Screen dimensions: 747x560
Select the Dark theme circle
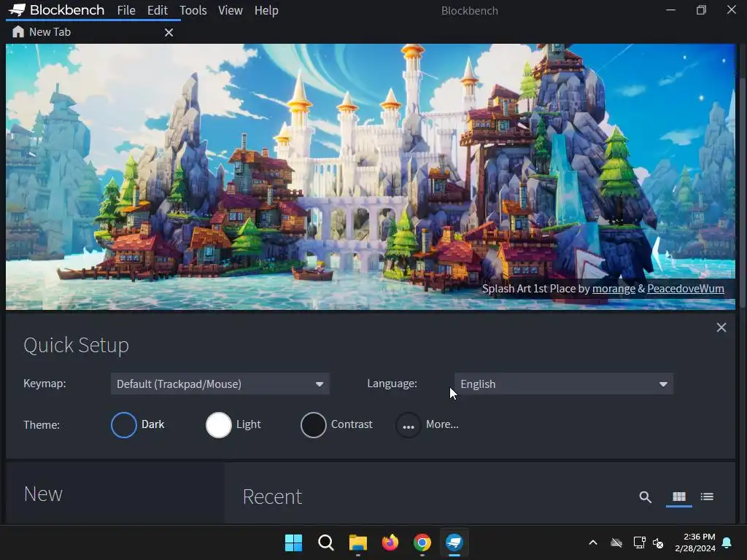(x=124, y=425)
